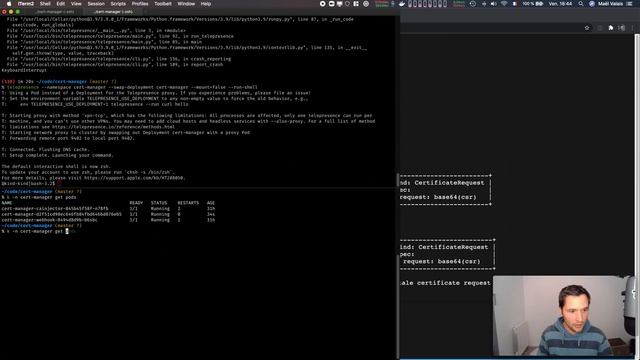Open the Toolbelt menu
This screenshot has height=360, width=640.
click(x=163, y=4)
